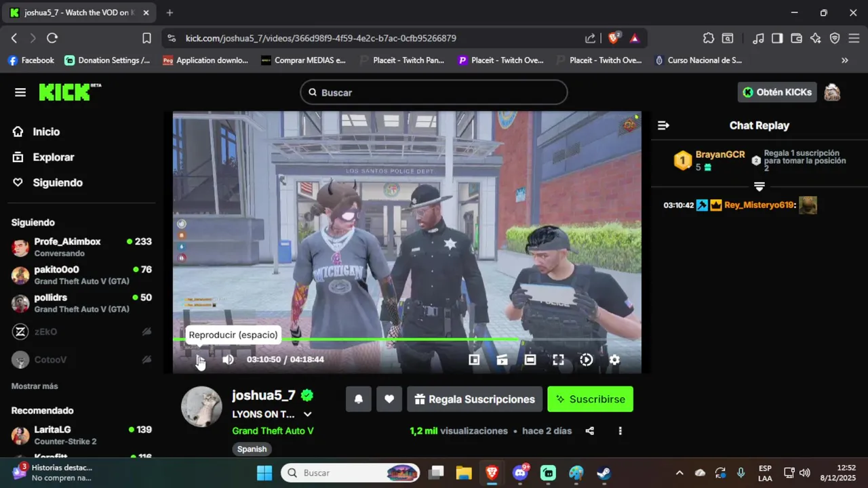Open the Brave main menu hamburger
Viewport: 868px width, 488px height.
coord(854,39)
